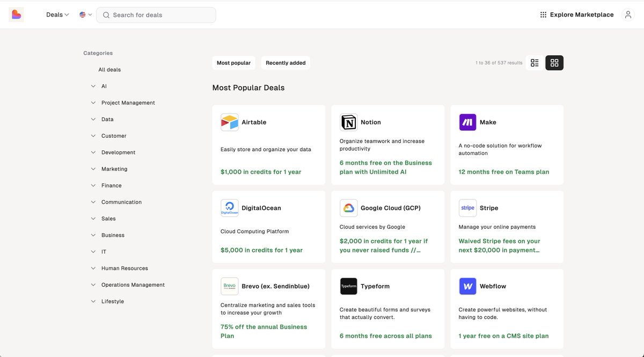Click "Easily store and organize your data"

point(266,150)
